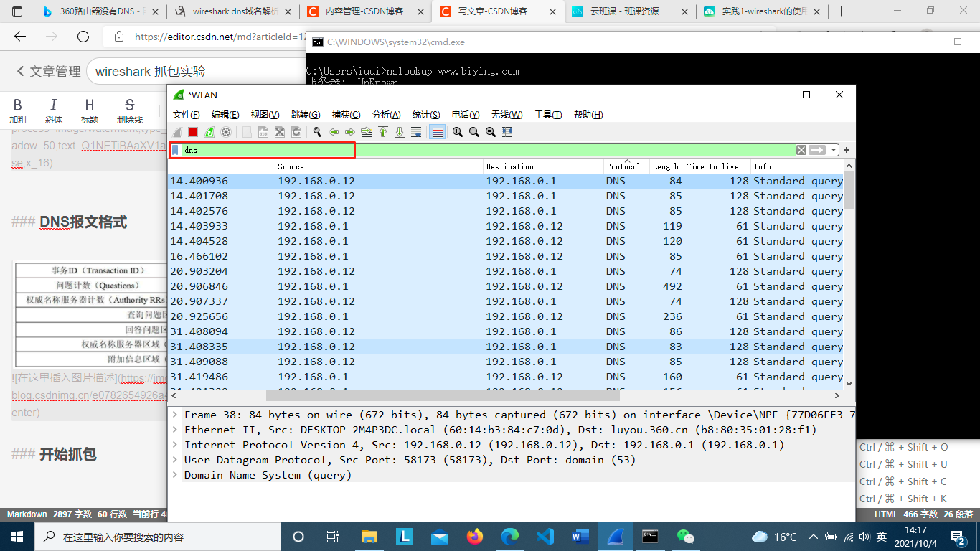Sort packets by Source column header
The image size is (980, 551).
pos(380,166)
